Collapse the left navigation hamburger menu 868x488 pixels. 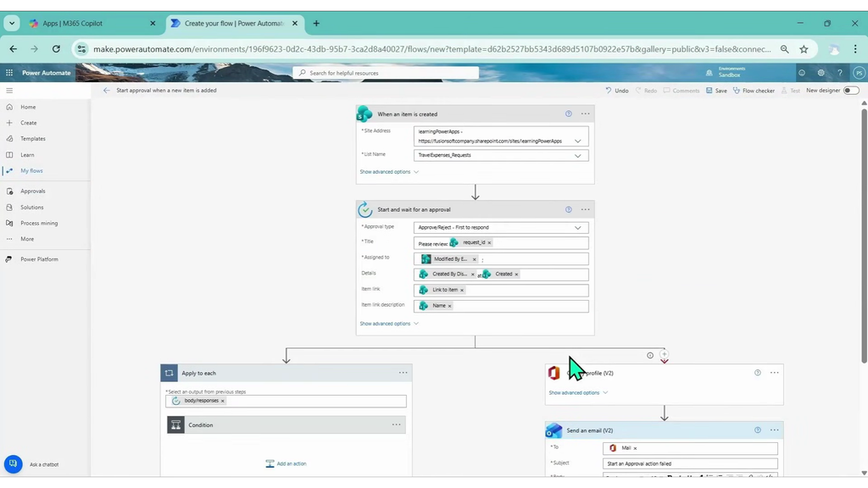tap(9, 90)
